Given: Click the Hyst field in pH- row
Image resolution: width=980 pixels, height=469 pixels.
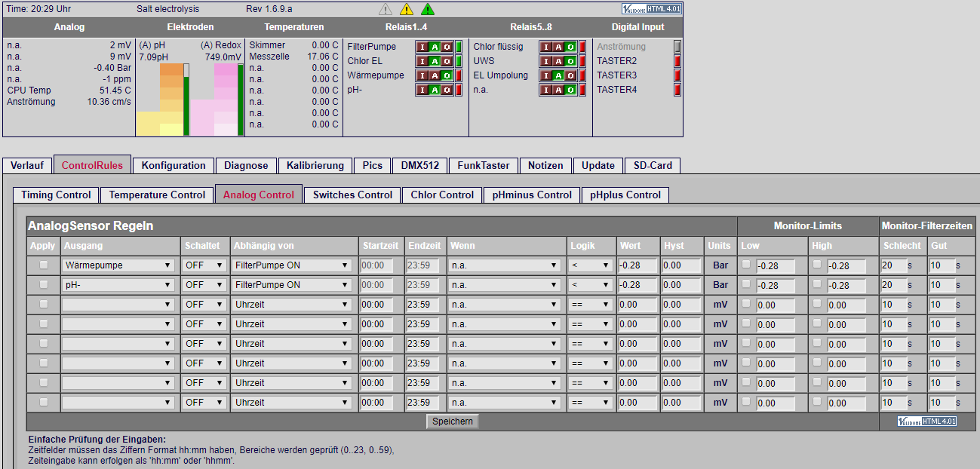Looking at the screenshot, I should coord(681,285).
